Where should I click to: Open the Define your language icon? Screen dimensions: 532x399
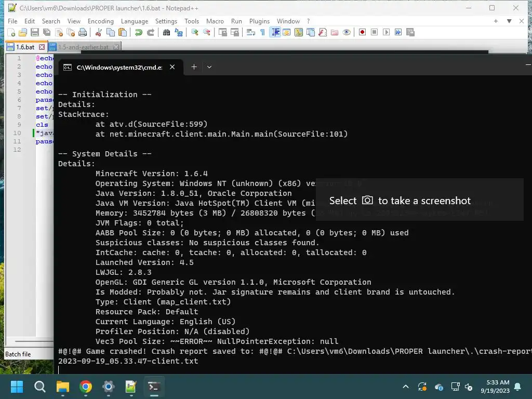[287, 32]
